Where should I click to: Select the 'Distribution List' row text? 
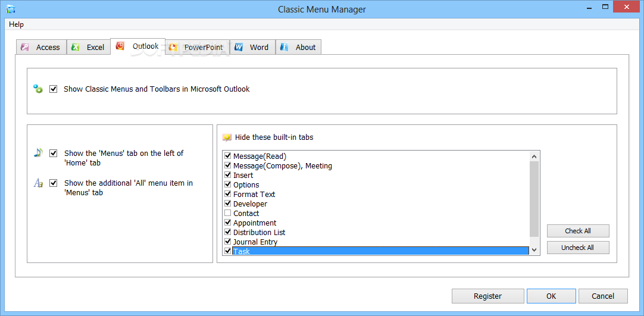(x=259, y=232)
